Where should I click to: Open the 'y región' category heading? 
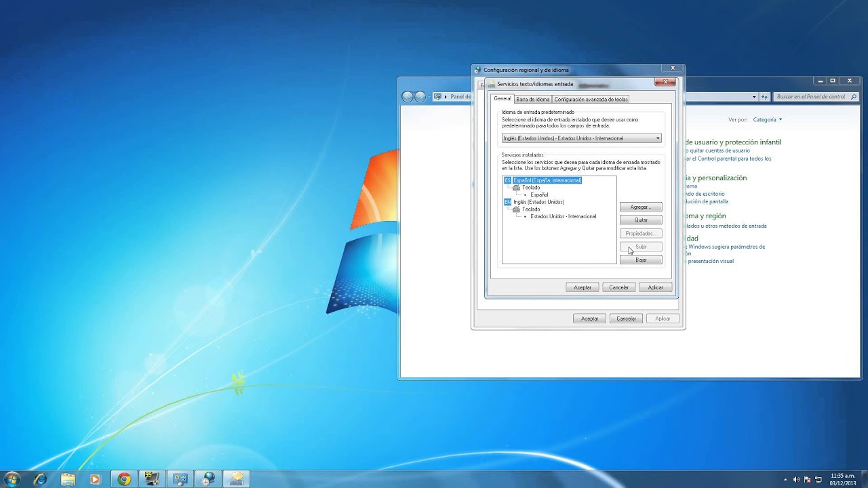[706, 216]
